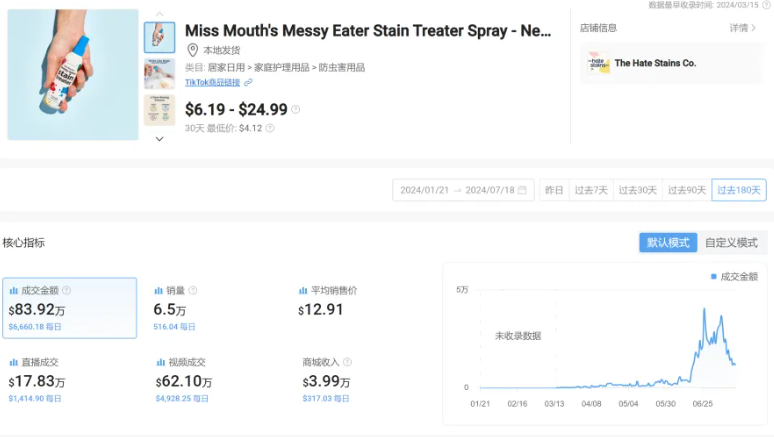774x437 pixels.
Task: Select the second product thumbnail image
Action: tap(159, 74)
